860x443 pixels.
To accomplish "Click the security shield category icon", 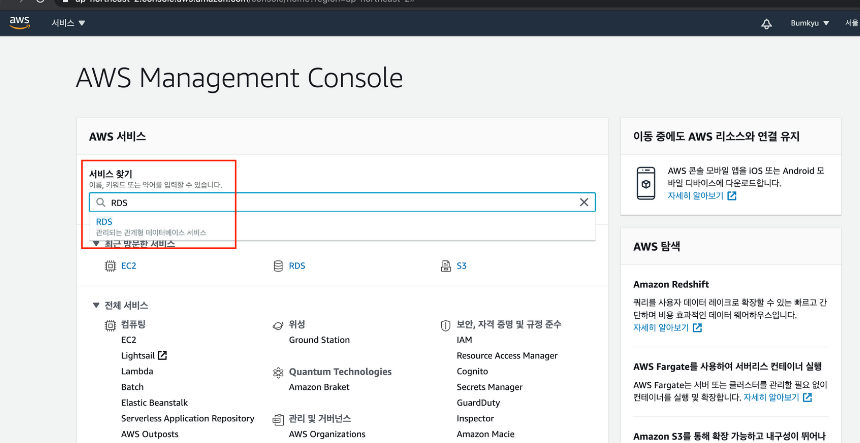I will [x=445, y=325].
